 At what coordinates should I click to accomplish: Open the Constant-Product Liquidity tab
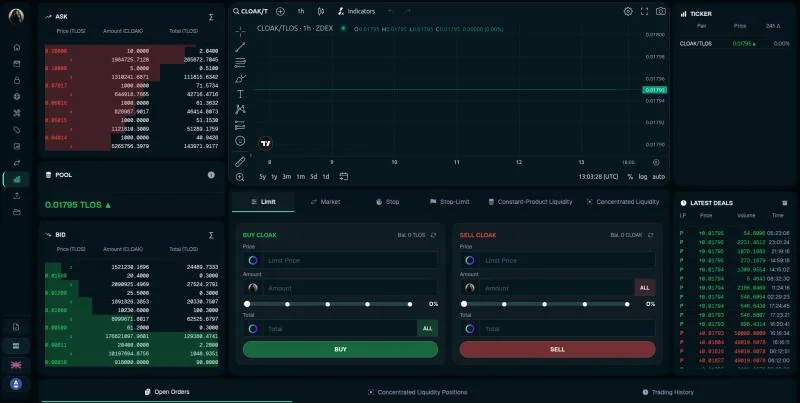click(x=530, y=202)
